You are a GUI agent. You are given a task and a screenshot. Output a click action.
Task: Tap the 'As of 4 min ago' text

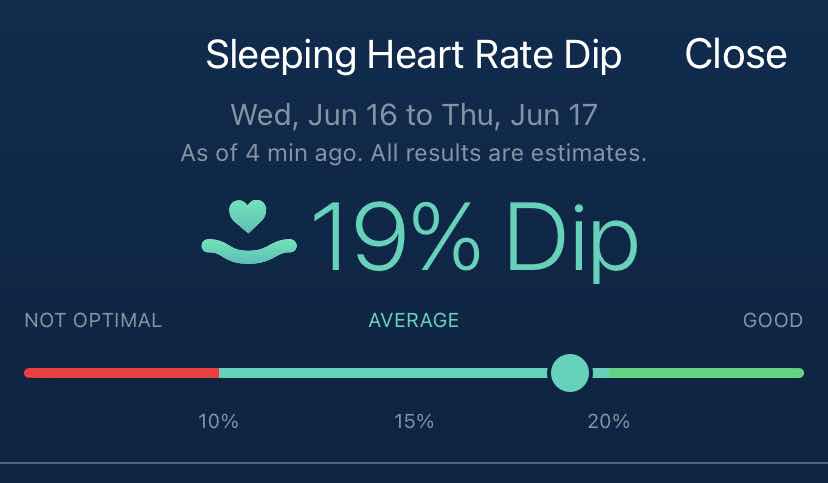click(x=272, y=154)
